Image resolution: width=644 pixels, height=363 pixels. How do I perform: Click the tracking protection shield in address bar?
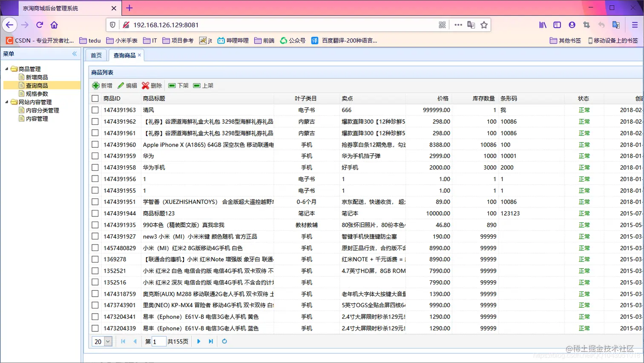tap(112, 25)
